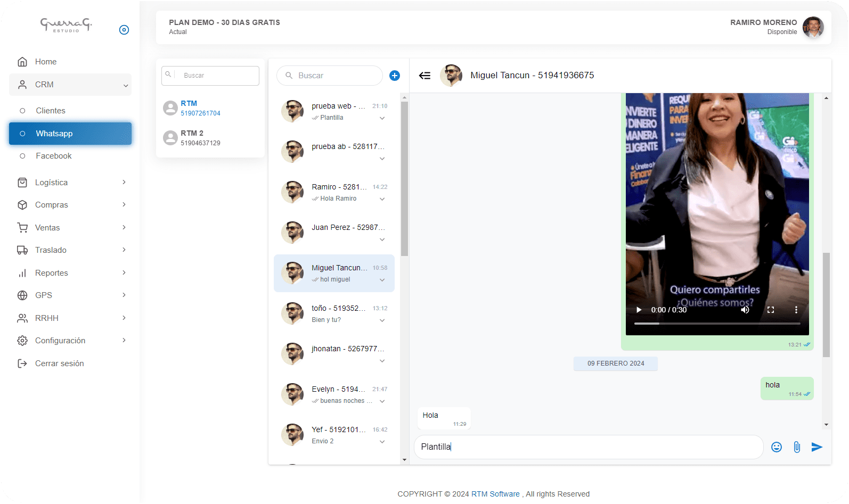Open the video in fullscreen
The image size is (849, 504).
pos(771,310)
